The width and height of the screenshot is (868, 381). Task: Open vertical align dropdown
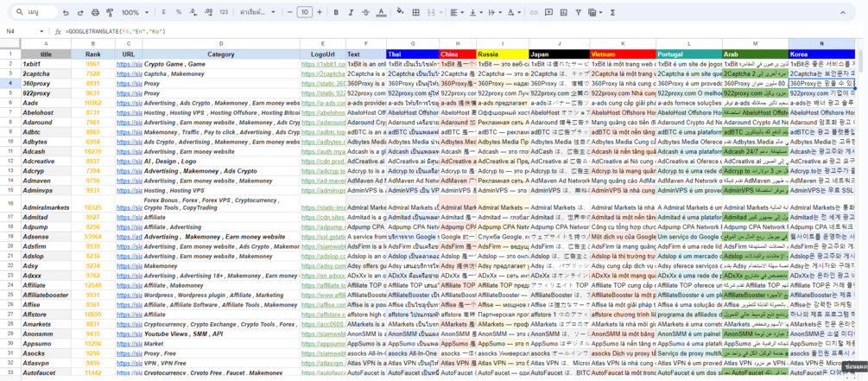[x=475, y=12]
